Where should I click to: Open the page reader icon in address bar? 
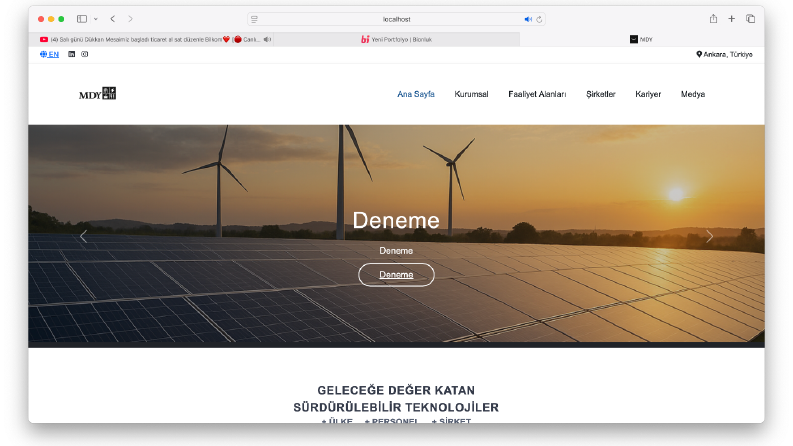(x=254, y=19)
